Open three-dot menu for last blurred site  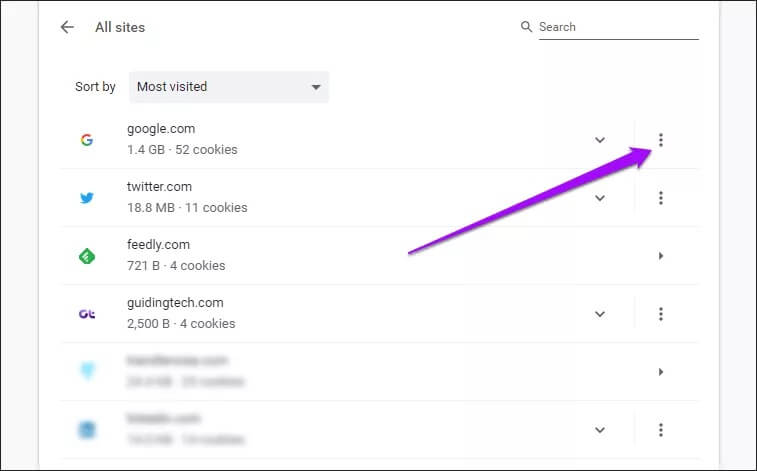[x=661, y=430]
